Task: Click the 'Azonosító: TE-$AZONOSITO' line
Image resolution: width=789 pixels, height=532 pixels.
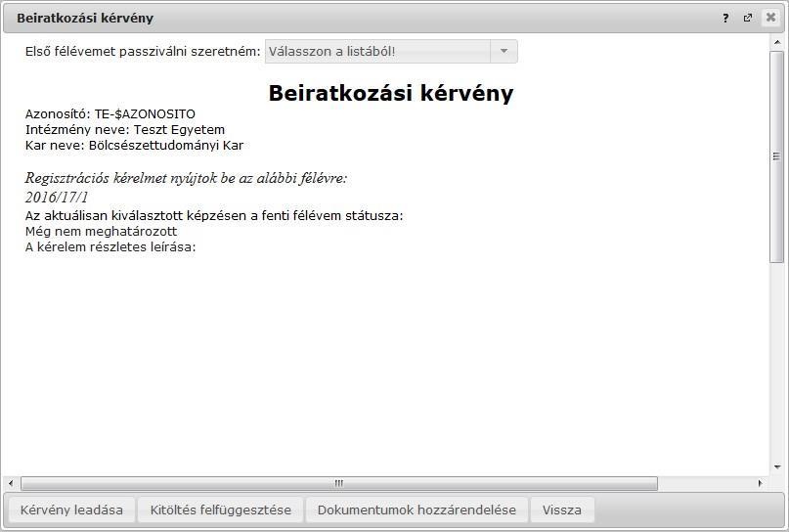Action: coord(110,114)
